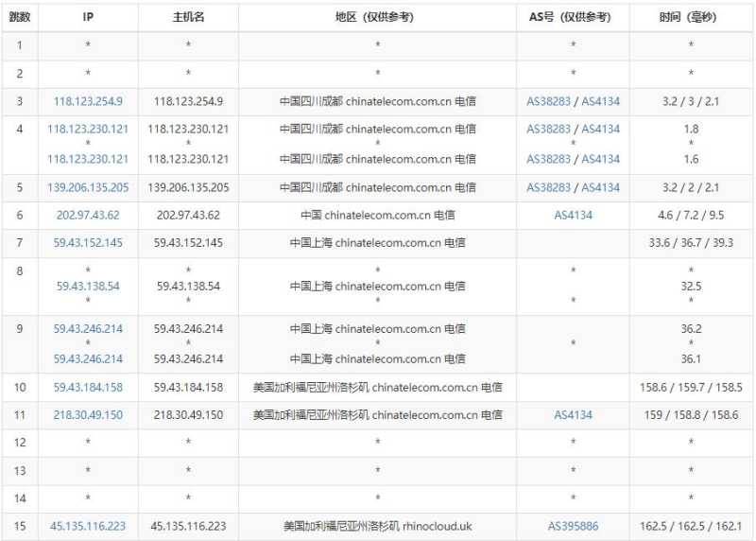
Task: Click the 地区（仅供参考） column header
Action: coord(375,17)
